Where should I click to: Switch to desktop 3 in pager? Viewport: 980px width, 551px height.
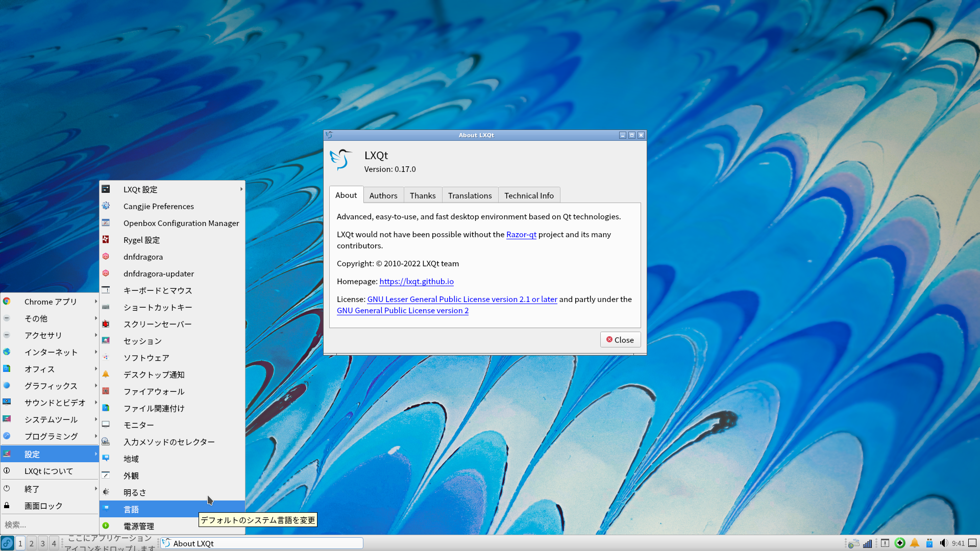pyautogui.click(x=43, y=543)
